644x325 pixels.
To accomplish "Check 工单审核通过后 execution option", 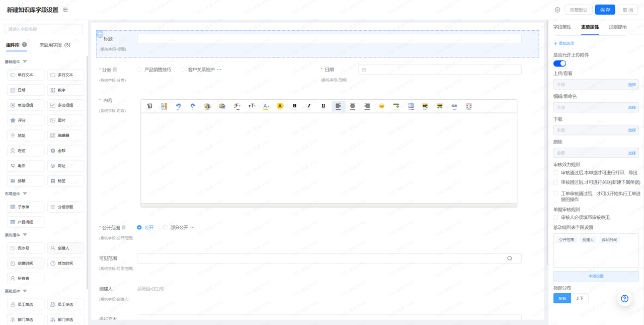I will (556, 193).
